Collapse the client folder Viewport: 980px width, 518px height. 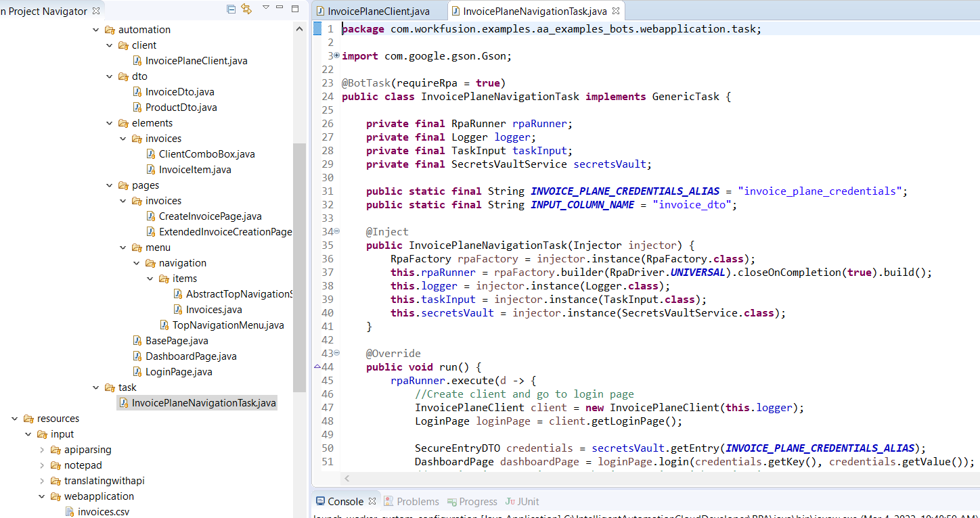point(109,45)
